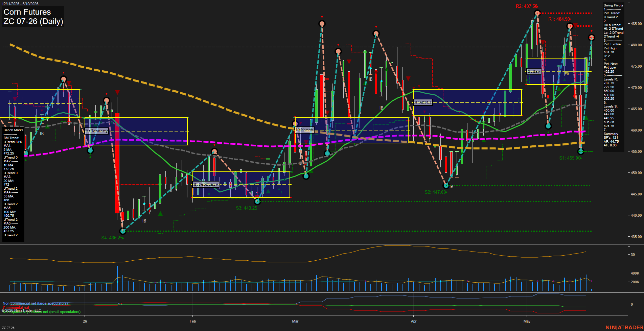The height and width of the screenshot is (331, 644).
Task: Click BM Trend: UTrend 81% reading
Action: pyautogui.click(x=13, y=140)
